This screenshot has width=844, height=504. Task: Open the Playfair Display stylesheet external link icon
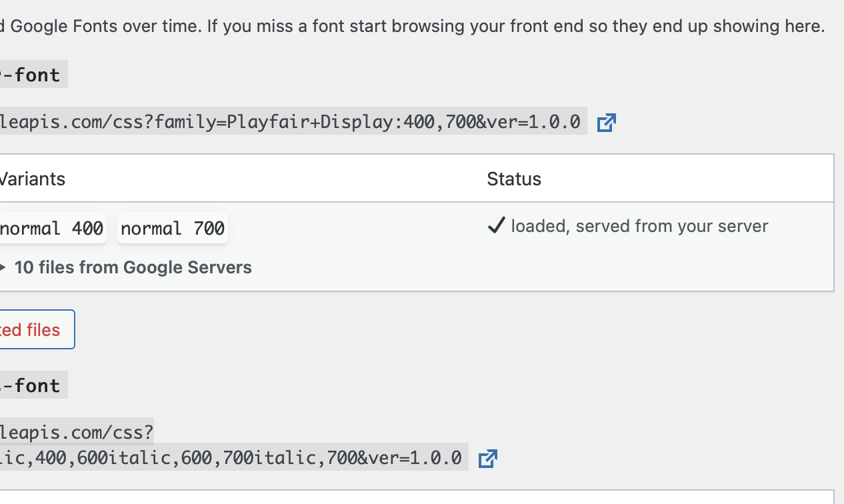(x=606, y=123)
